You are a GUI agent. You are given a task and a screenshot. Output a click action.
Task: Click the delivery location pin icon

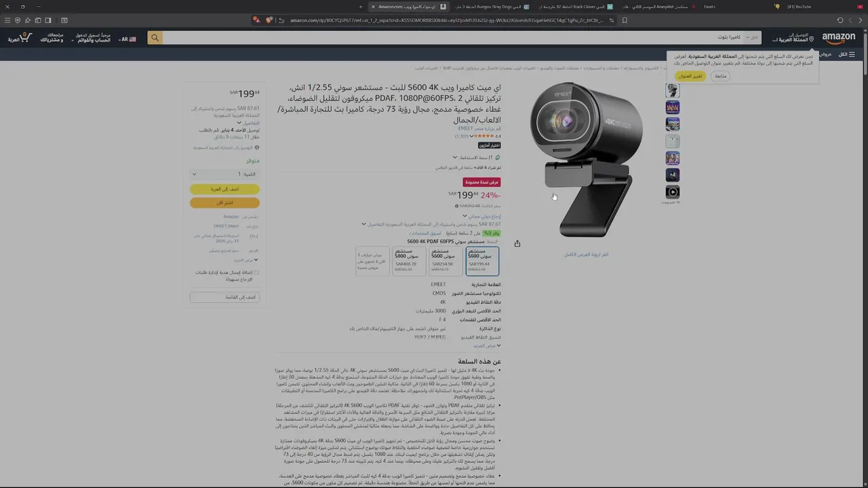point(811,39)
